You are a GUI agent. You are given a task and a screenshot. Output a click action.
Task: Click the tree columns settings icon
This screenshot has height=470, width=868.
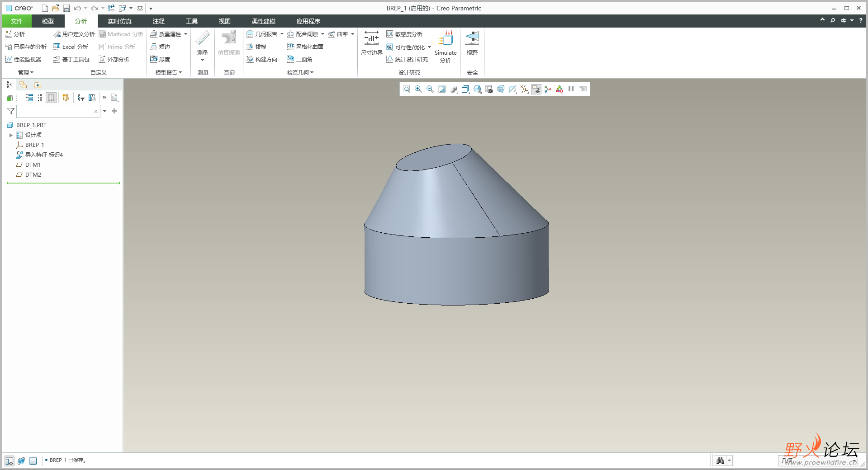click(92, 98)
